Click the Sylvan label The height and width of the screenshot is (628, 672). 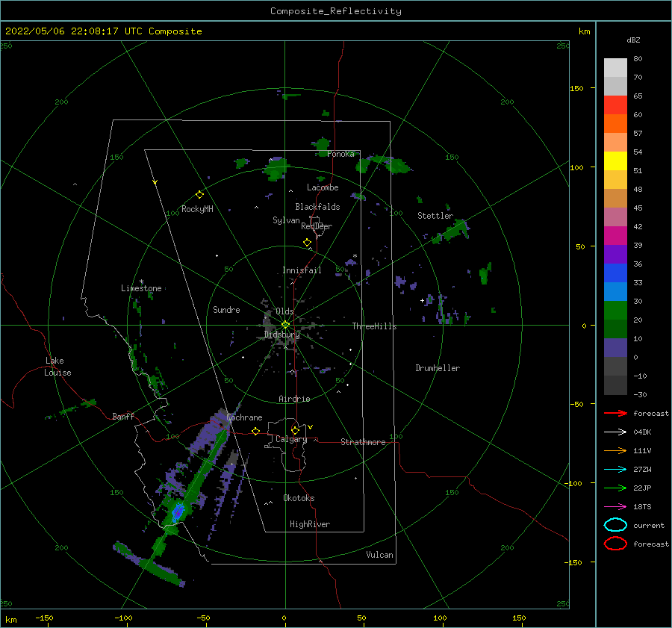(x=286, y=220)
